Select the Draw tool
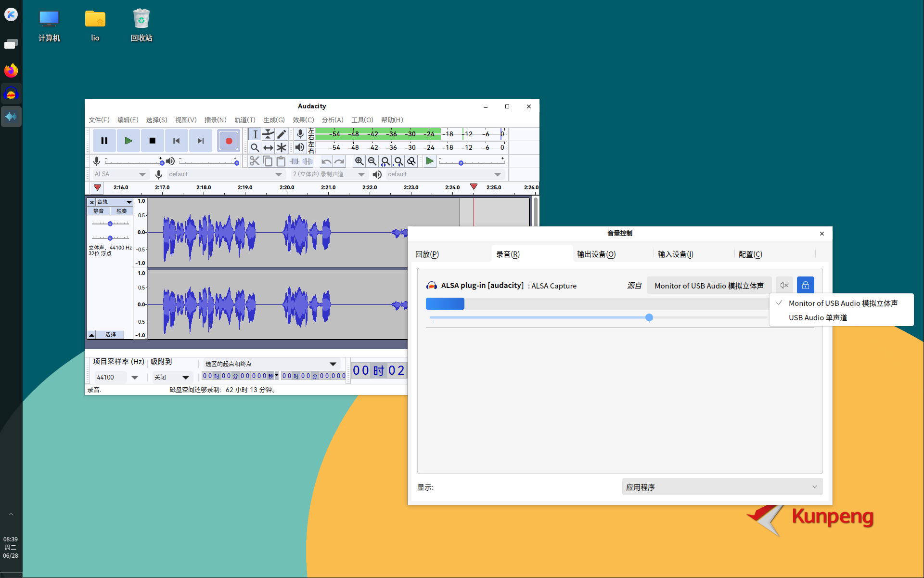 pos(282,134)
